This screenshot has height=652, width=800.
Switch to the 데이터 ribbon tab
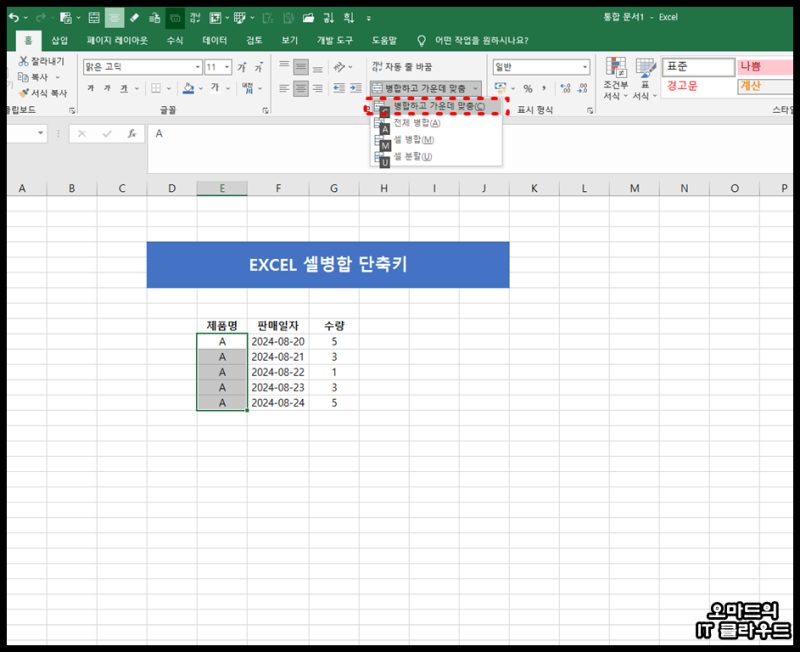214,40
